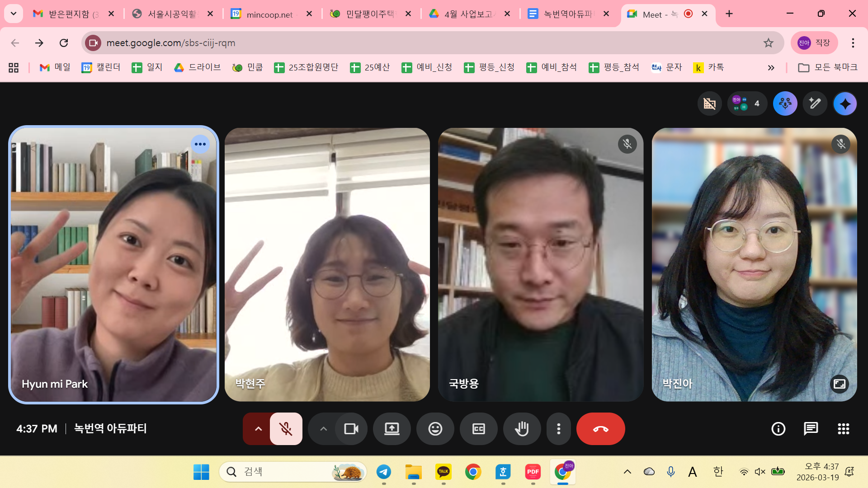Toggle the 한 Korean input mode indicator
The image size is (868, 488).
[718, 472]
